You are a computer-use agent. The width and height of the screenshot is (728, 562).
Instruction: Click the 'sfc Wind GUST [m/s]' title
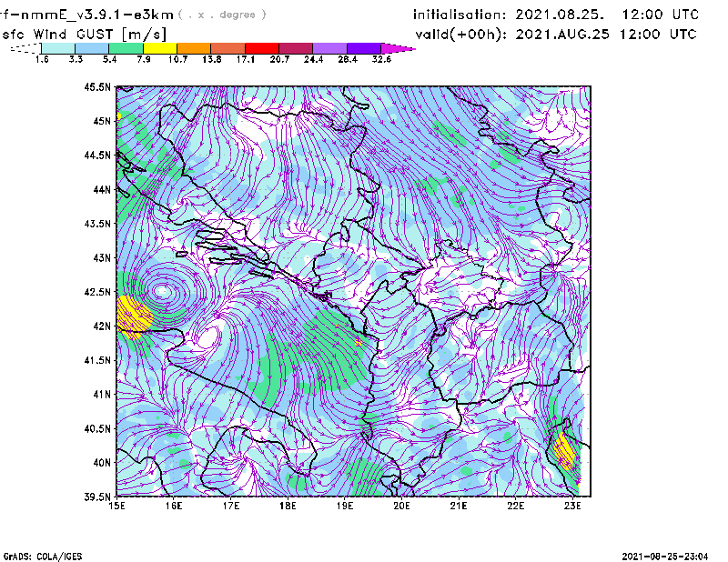click(x=84, y=35)
